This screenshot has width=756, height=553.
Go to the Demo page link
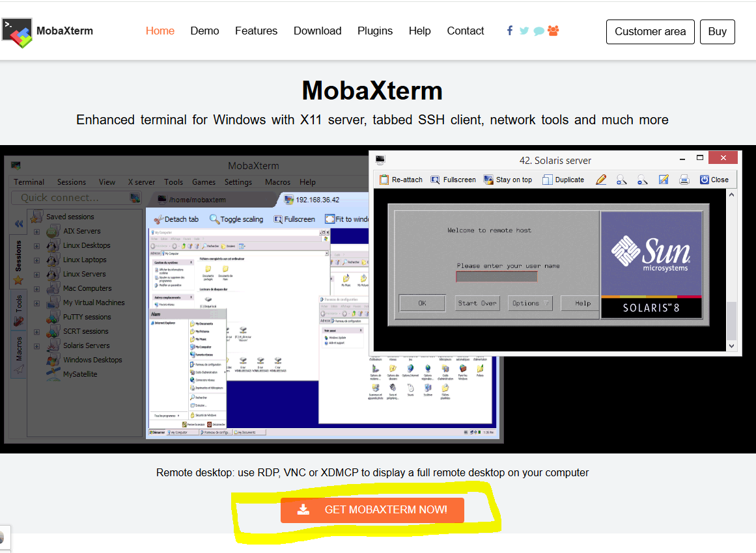[204, 31]
